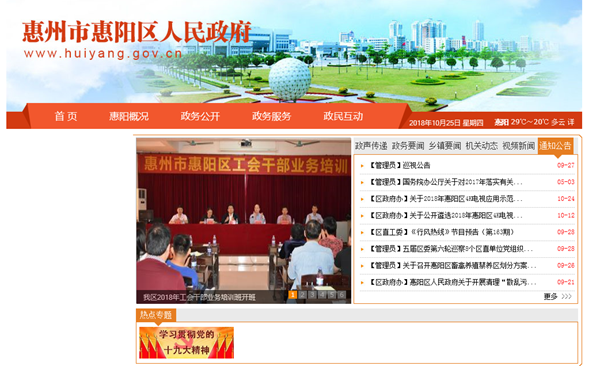Open the 政民互动 navigation item

343,116
